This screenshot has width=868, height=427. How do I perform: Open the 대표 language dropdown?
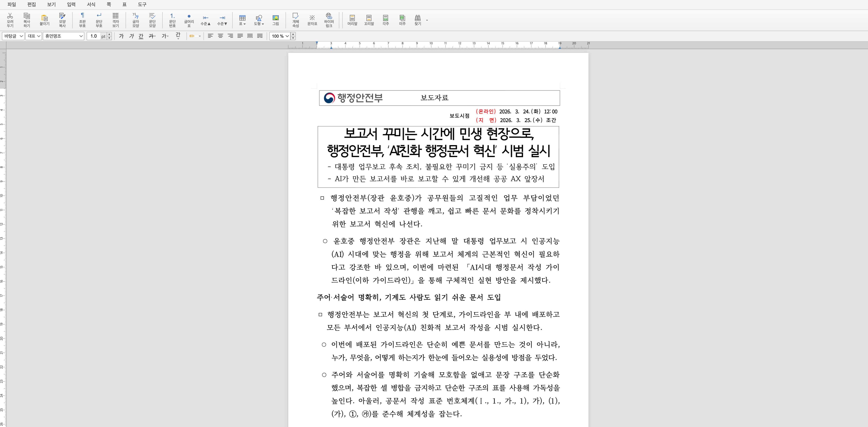click(x=34, y=36)
